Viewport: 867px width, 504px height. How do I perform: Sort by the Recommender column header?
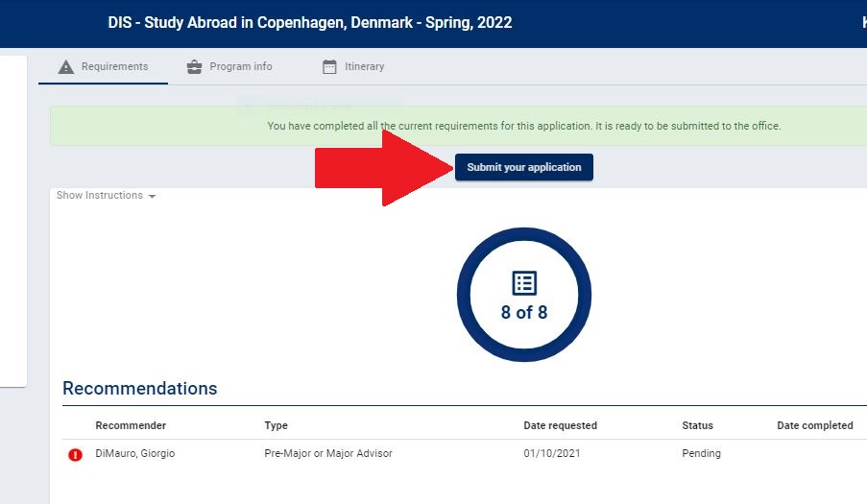click(x=131, y=425)
